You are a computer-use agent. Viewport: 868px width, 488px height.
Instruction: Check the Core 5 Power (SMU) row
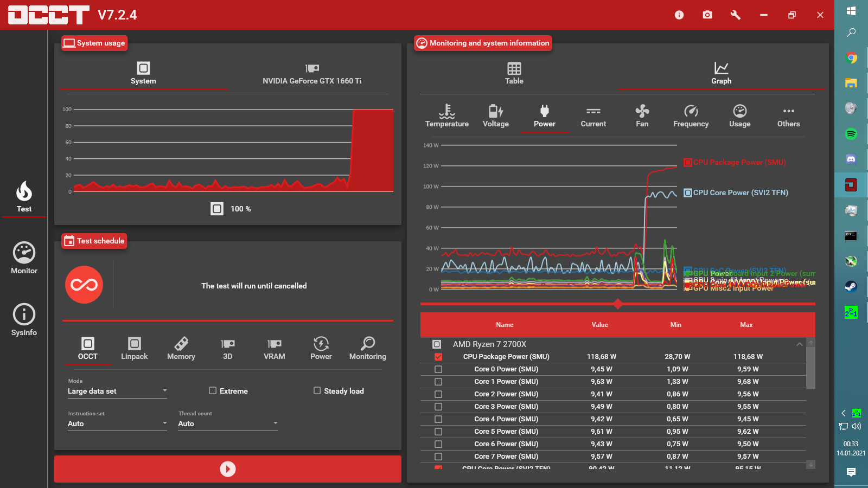pyautogui.click(x=438, y=432)
